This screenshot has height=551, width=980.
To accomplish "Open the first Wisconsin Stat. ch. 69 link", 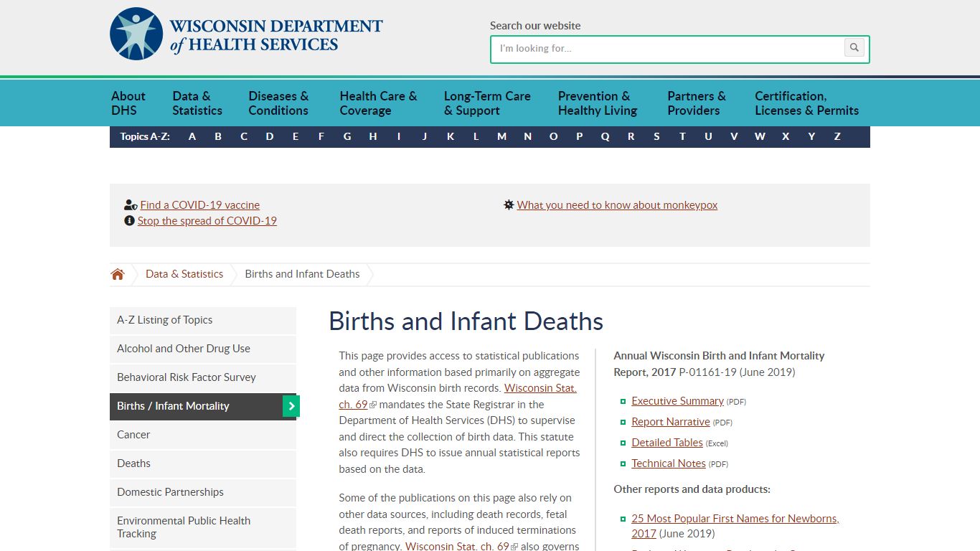I will 540,388.
